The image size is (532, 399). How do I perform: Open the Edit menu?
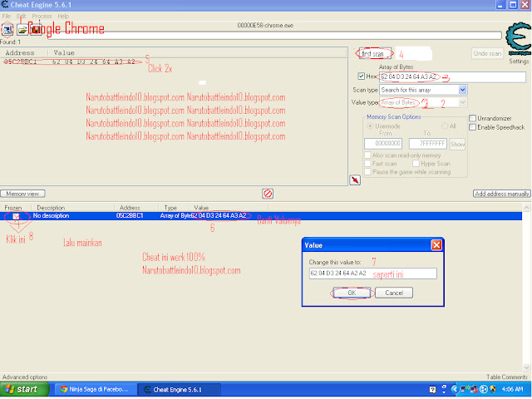click(21, 16)
